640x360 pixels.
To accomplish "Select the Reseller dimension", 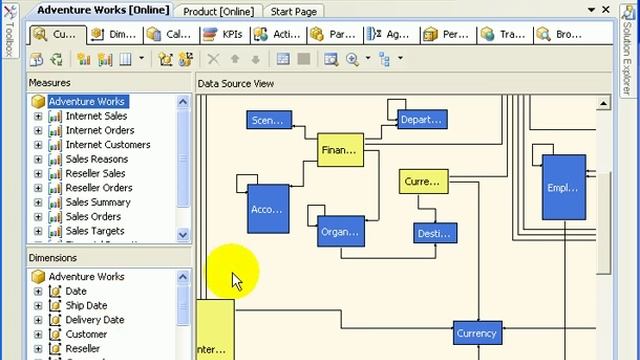I will click(82, 349).
